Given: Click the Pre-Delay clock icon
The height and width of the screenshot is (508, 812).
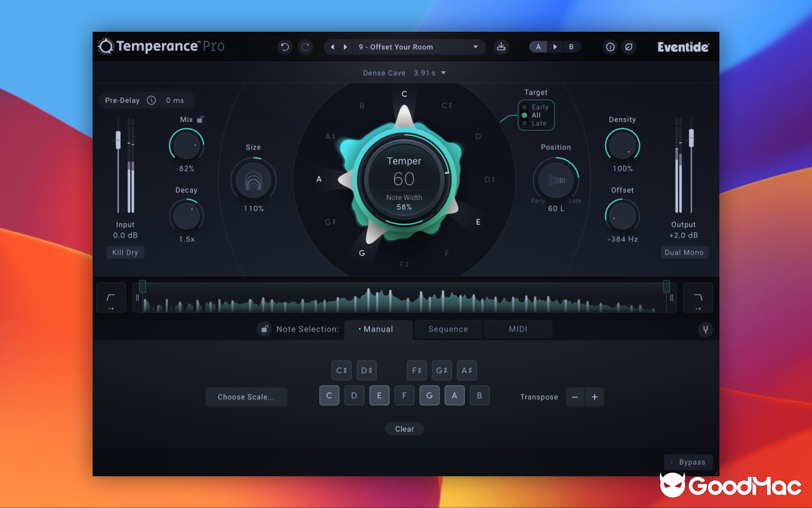Looking at the screenshot, I should click(x=150, y=100).
